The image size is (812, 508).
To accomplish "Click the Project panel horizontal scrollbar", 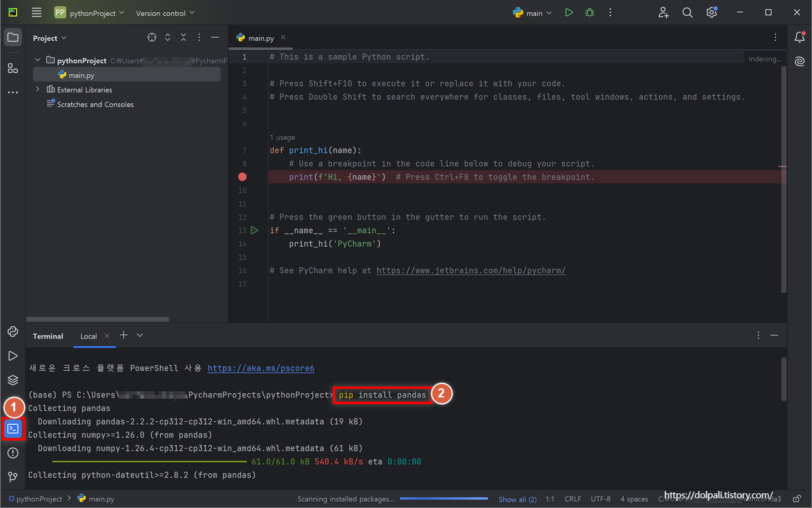I will pyautogui.click(x=98, y=320).
